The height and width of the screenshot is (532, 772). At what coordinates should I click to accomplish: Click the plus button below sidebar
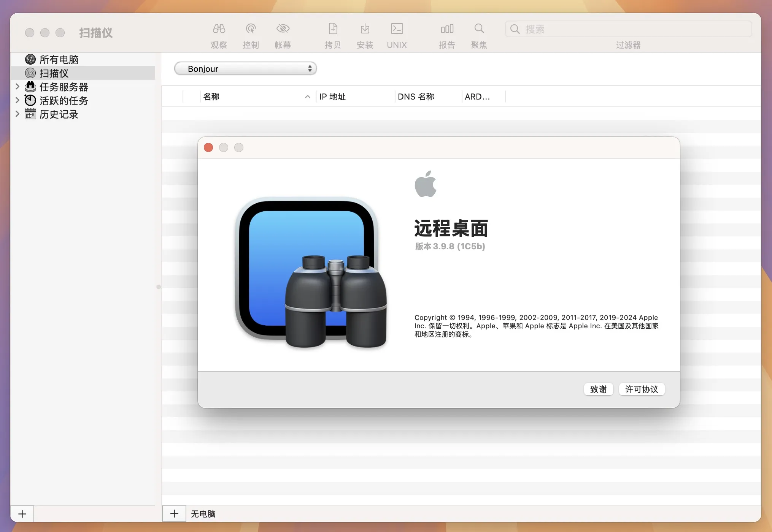click(x=22, y=514)
